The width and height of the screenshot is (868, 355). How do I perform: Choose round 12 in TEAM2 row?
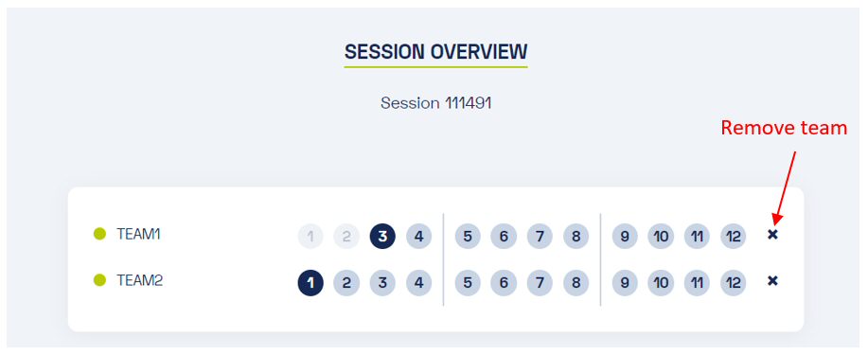[734, 283]
